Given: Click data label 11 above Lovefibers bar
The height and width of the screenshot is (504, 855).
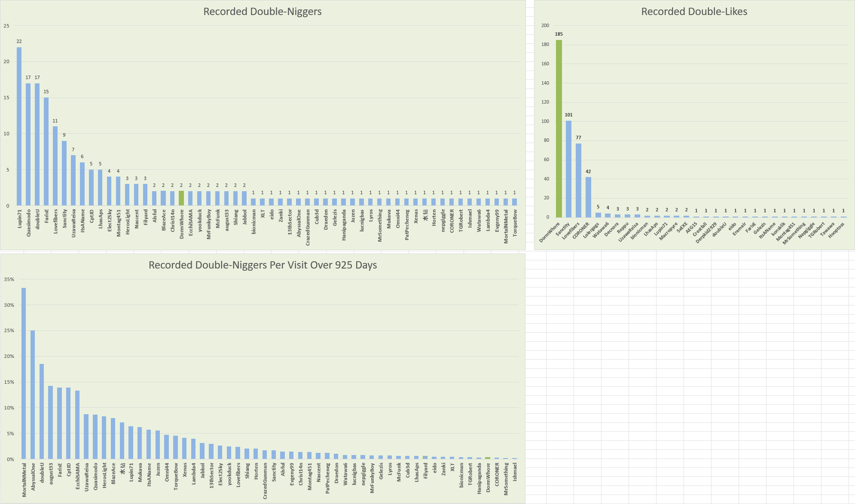Looking at the screenshot, I should (x=55, y=121).
